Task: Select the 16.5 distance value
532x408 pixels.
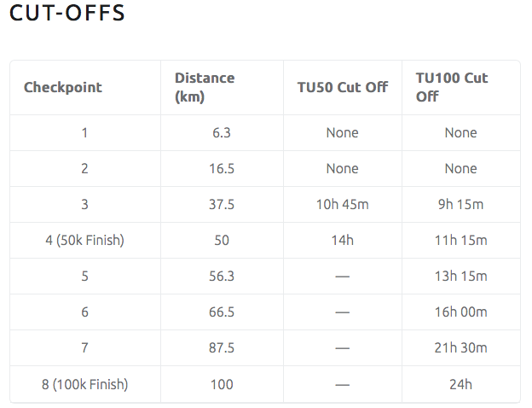Action: [x=222, y=169]
